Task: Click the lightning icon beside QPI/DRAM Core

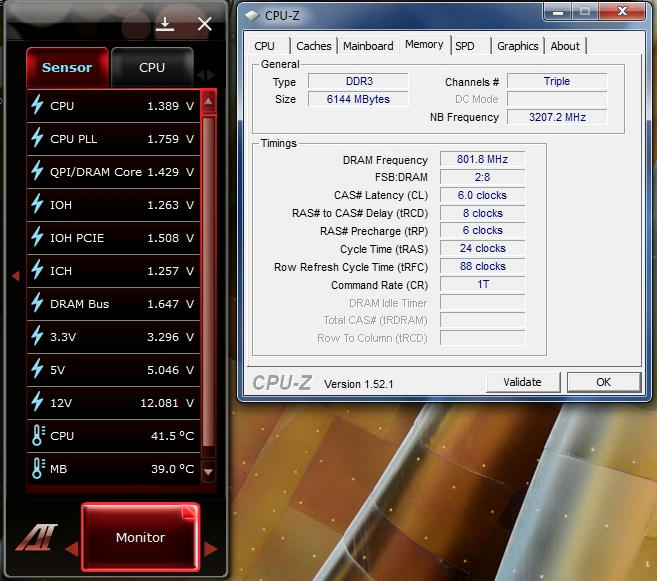Action: 37,171
